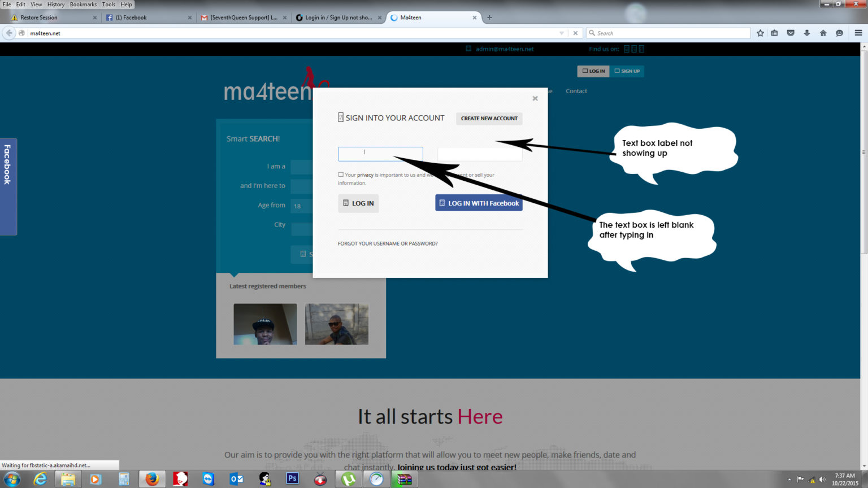Click LOG IN WITH Facebook button
This screenshot has height=488, width=868.
(x=479, y=203)
